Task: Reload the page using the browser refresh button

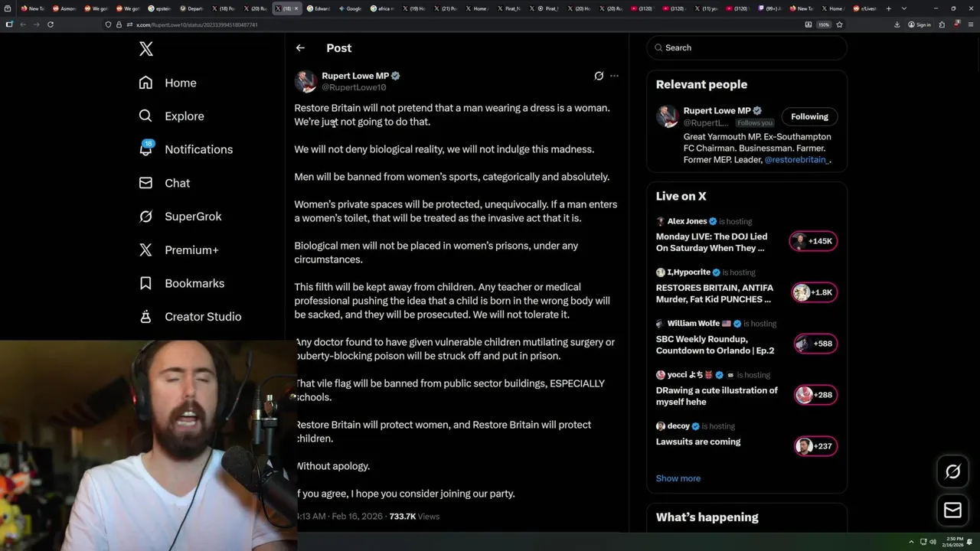Action: [51, 24]
